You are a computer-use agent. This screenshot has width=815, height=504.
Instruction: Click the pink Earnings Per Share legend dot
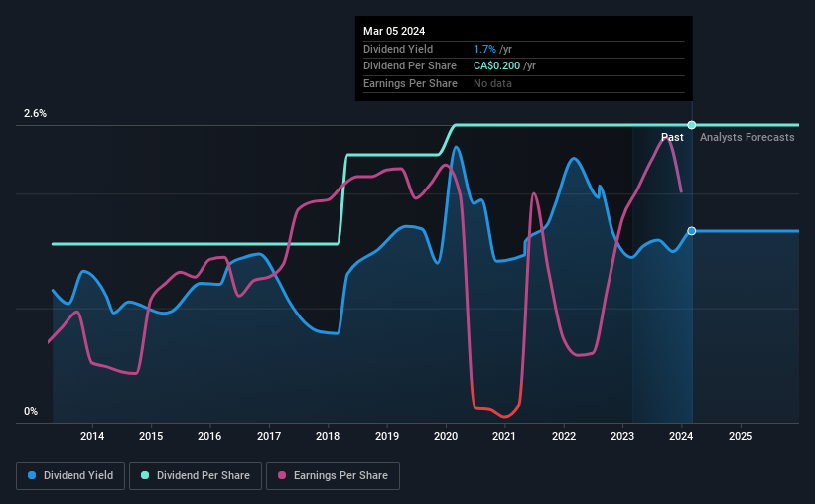click(x=282, y=475)
